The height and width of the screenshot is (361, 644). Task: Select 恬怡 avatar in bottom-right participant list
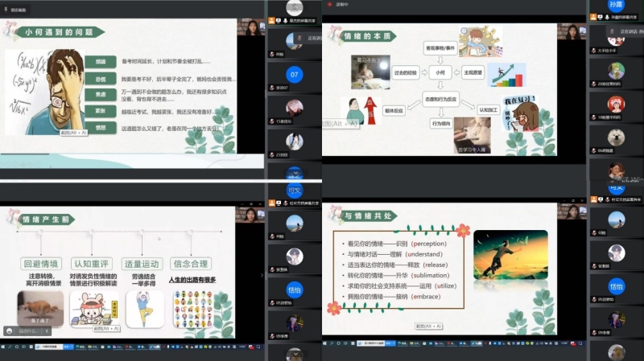pos(616,286)
